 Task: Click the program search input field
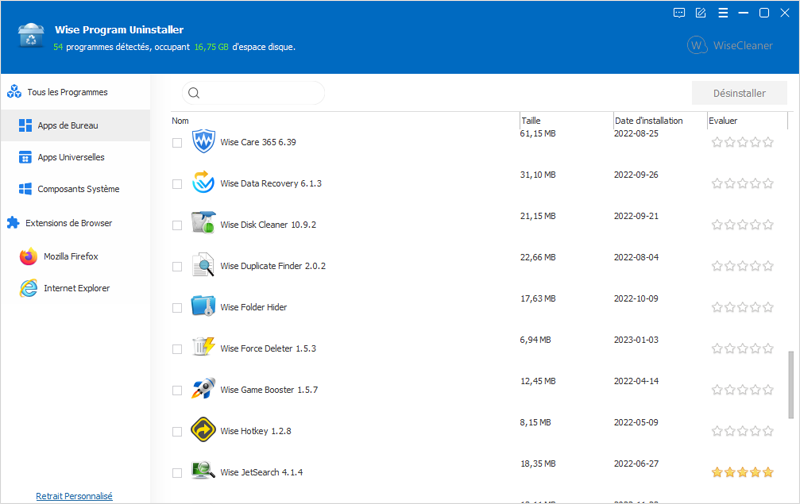(253, 93)
